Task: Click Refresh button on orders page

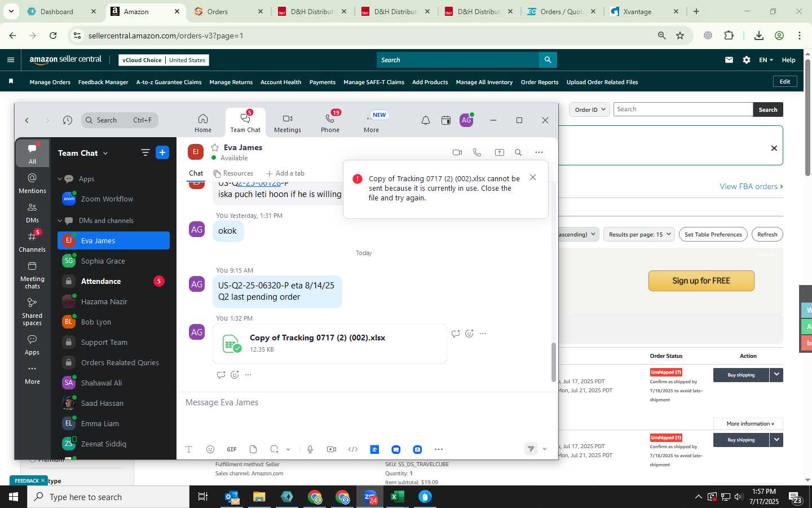Action: click(x=767, y=234)
